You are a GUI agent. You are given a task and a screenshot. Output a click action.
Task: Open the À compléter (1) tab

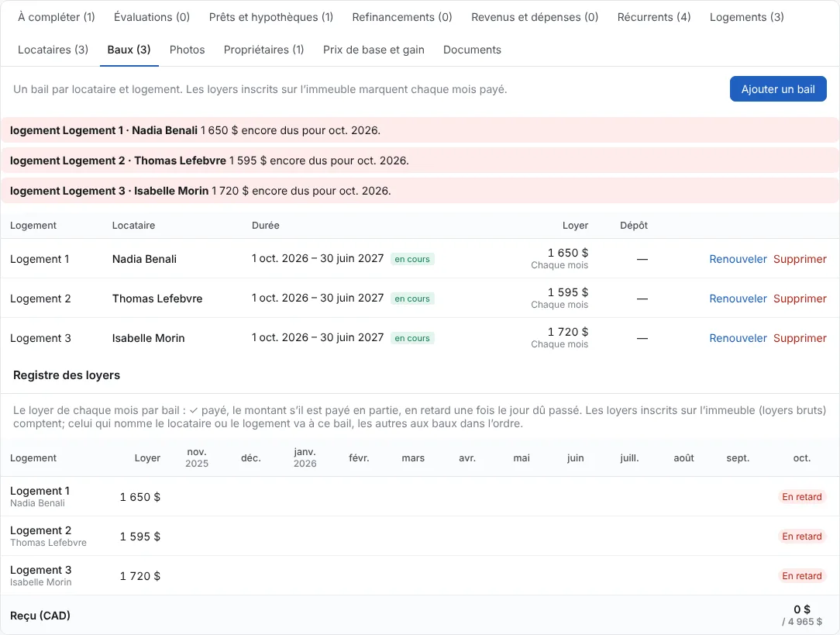tap(57, 17)
